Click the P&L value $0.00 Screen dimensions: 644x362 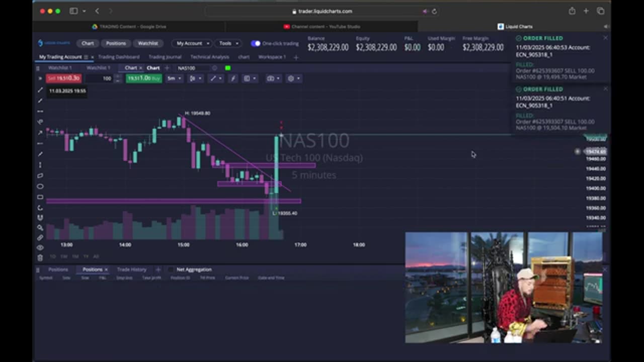tap(413, 47)
